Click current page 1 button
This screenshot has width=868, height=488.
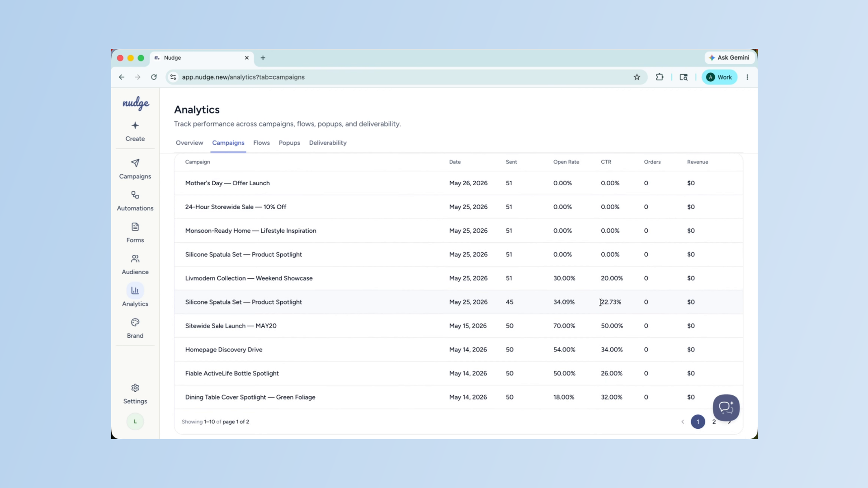click(698, 422)
